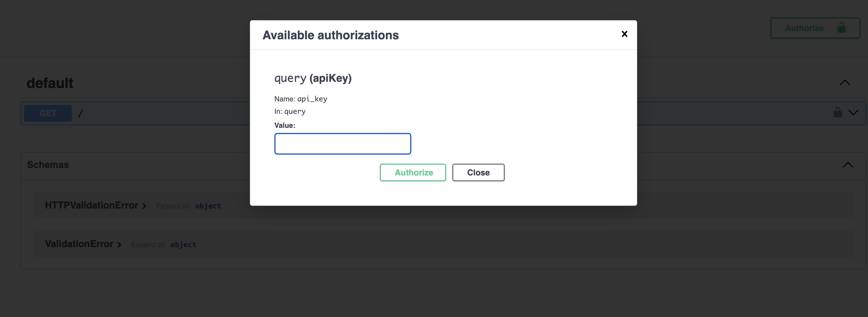Click the default section header
The width and height of the screenshot is (868, 317).
pos(50,83)
